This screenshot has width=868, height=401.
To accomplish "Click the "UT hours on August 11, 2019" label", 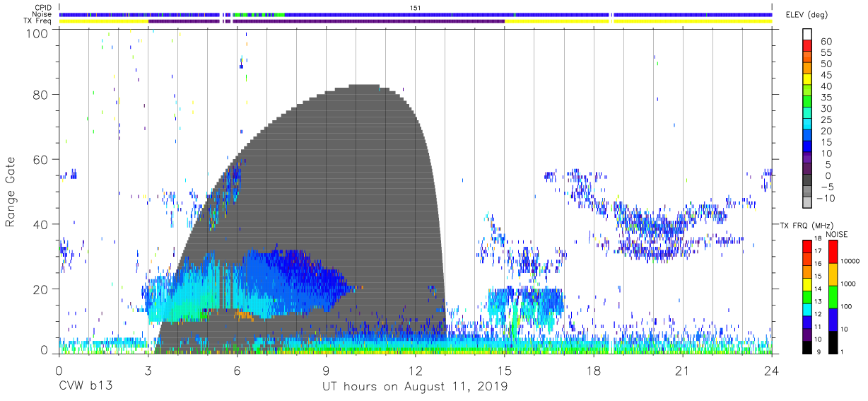I will point(415,387).
